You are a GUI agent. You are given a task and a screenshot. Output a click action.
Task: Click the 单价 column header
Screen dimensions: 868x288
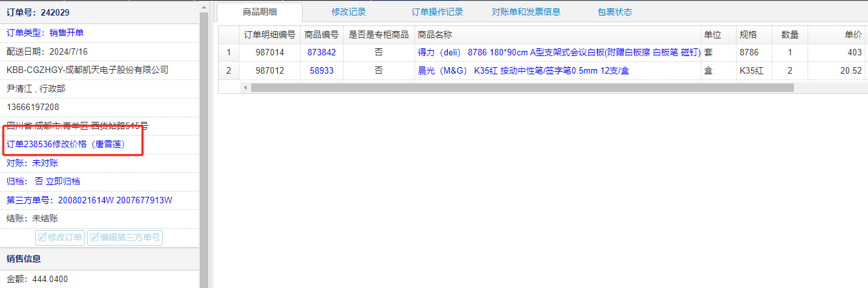click(x=837, y=35)
